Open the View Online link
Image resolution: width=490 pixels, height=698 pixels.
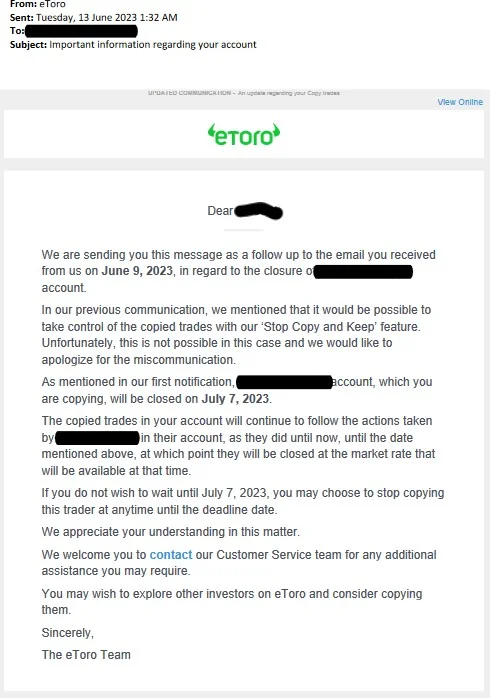[x=460, y=102]
